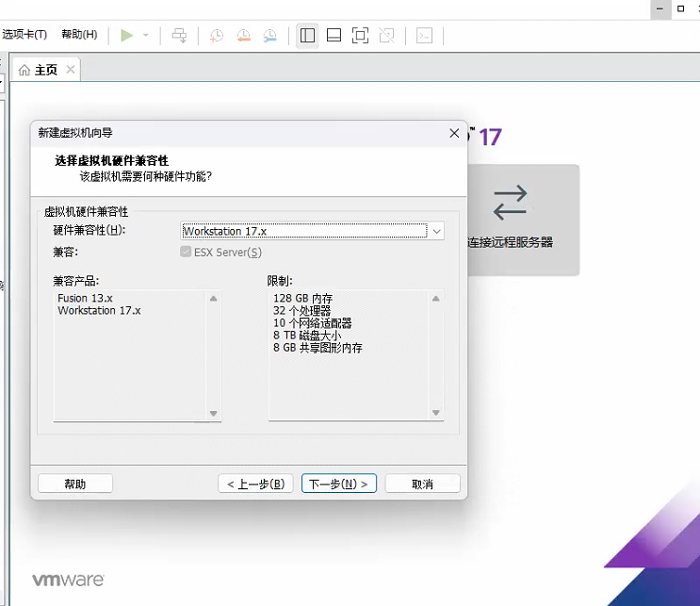700x606 pixels.
Task: Select the 10 个网络适配器 limit entry
Action: click(x=312, y=323)
